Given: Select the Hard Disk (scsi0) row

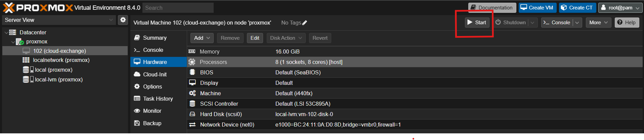Looking at the screenshot, I should tap(415, 114).
